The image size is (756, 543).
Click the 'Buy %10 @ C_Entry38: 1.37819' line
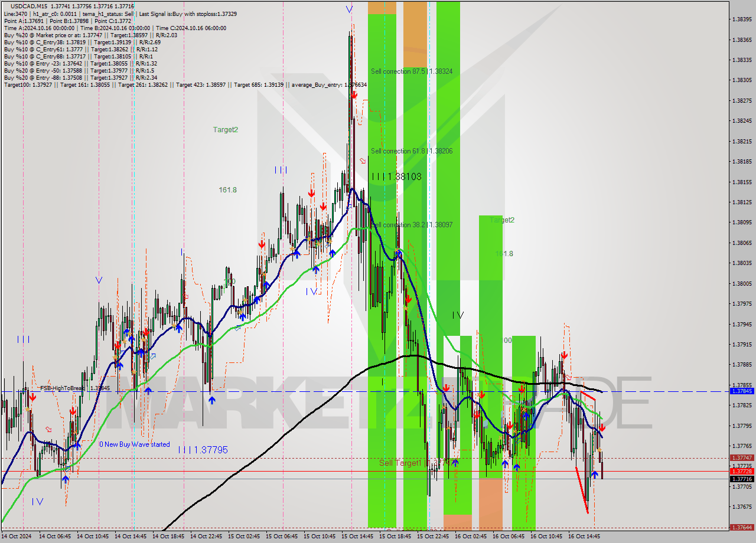82,42
